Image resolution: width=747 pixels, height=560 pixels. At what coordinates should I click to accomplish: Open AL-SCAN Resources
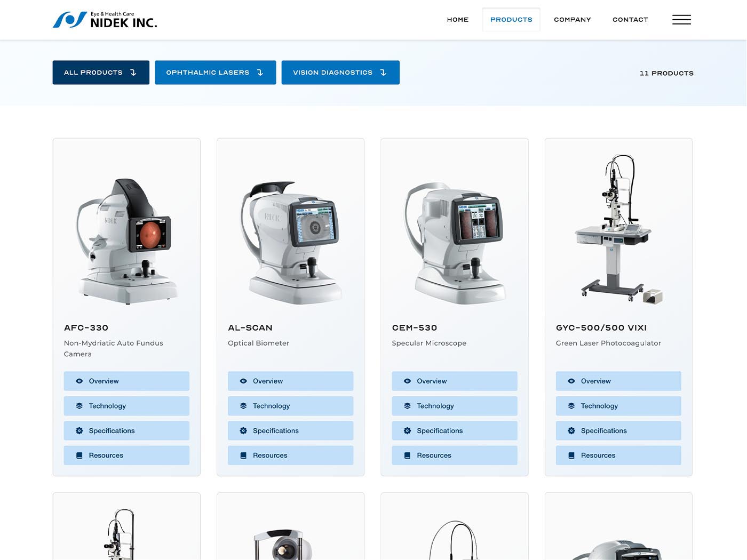[x=290, y=455]
